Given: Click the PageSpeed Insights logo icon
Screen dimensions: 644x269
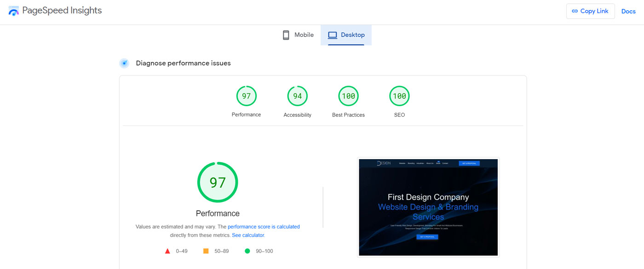Looking at the screenshot, I should 14,11.
